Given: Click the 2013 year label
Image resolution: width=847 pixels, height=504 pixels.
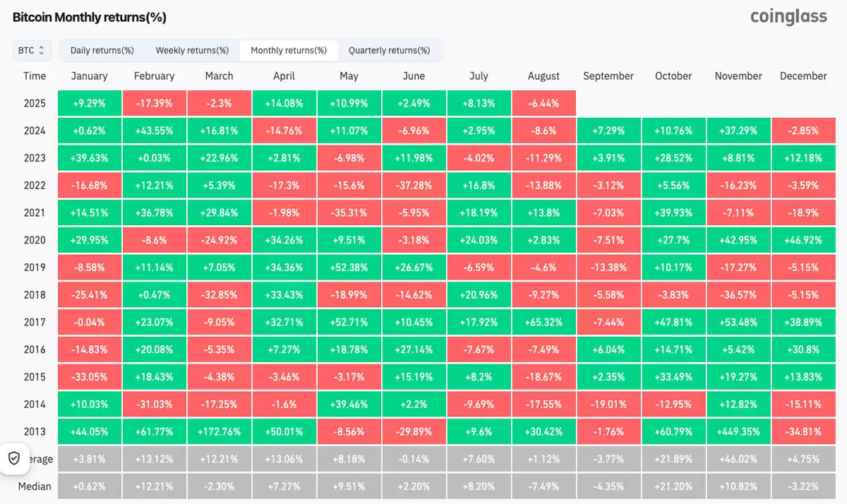Looking at the screenshot, I should pyautogui.click(x=35, y=431).
